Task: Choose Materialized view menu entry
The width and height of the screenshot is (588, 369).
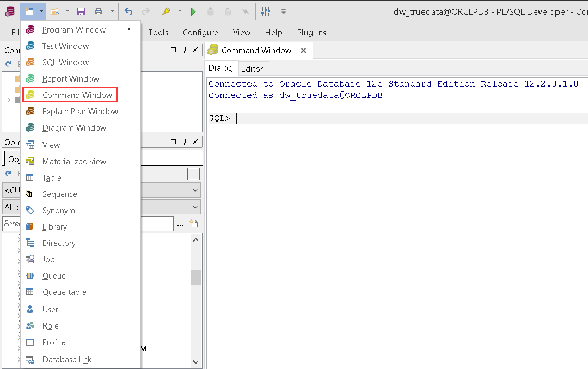Action: click(x=81, y=161)
